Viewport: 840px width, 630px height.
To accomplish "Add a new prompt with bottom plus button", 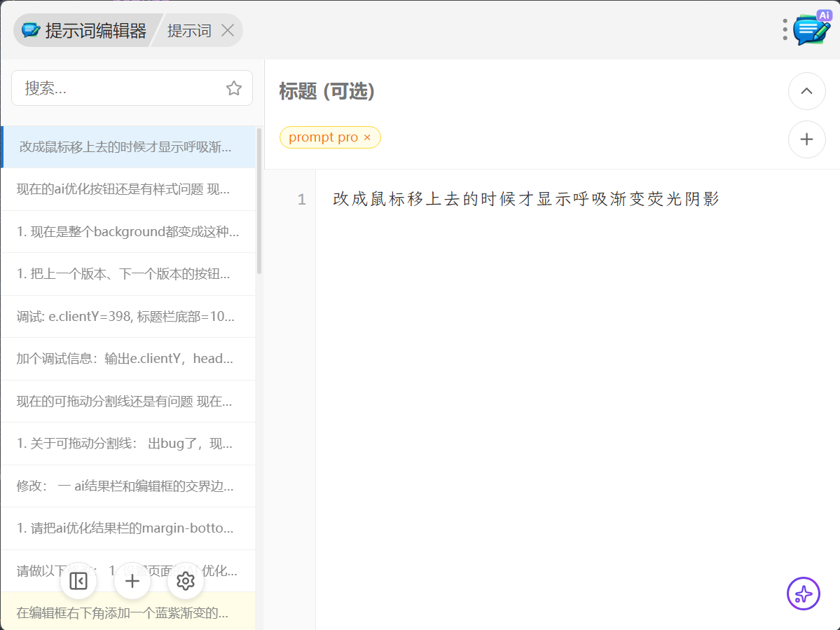I will click(x=132, y=581).
